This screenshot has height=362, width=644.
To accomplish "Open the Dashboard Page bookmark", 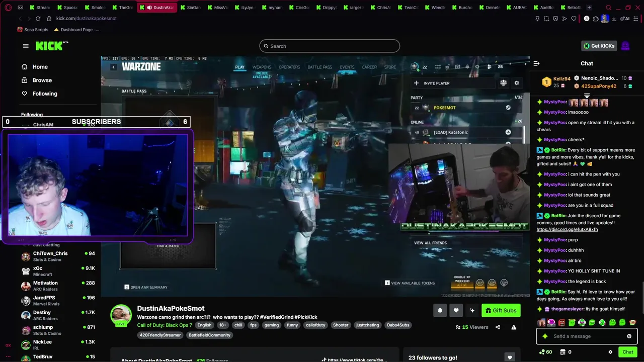I will (x=76, y=30).
